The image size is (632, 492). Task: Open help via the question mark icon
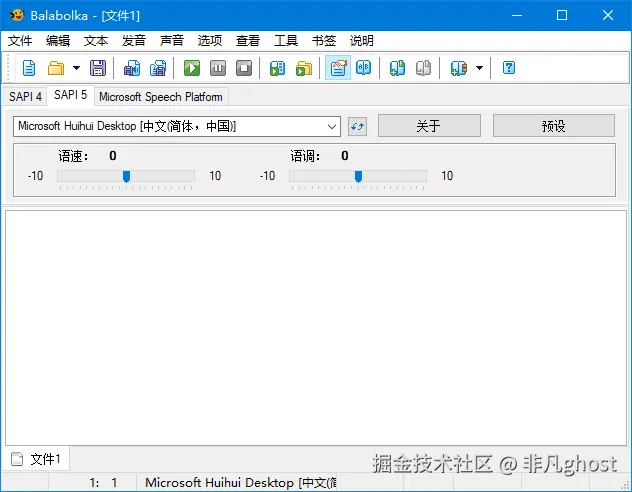tap(509, 67)
